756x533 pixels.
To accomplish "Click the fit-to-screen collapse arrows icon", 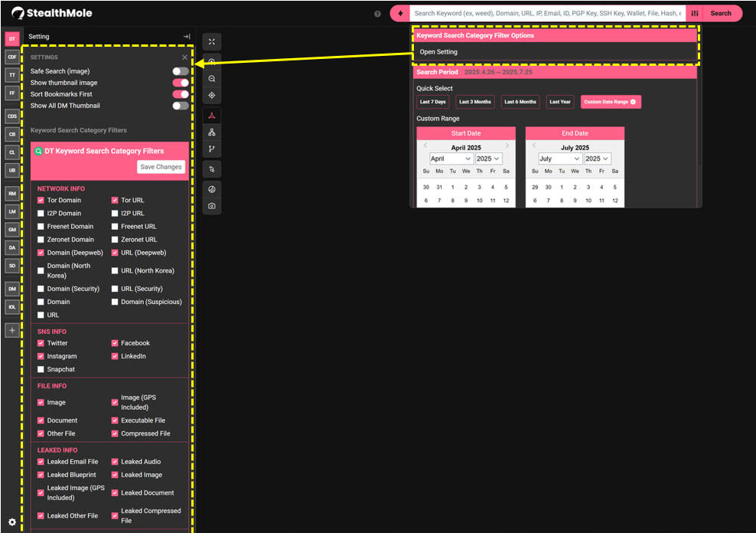I will [x=212, y=42].
